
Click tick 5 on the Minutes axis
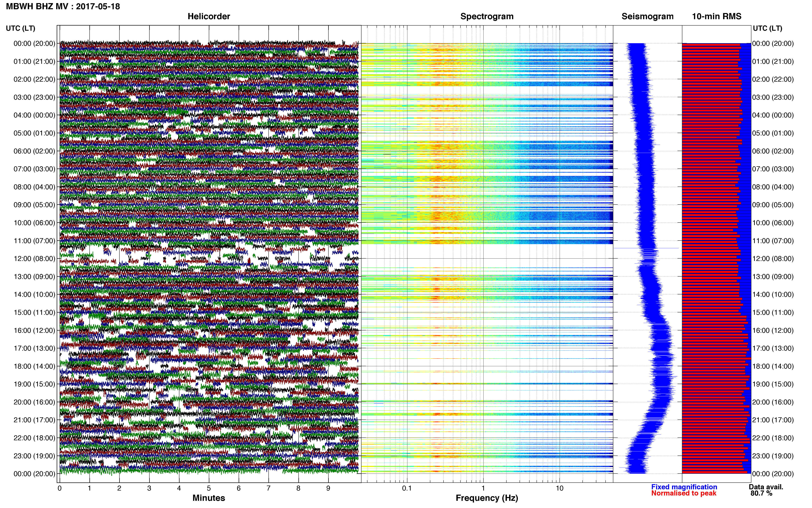tap(209, 488)
